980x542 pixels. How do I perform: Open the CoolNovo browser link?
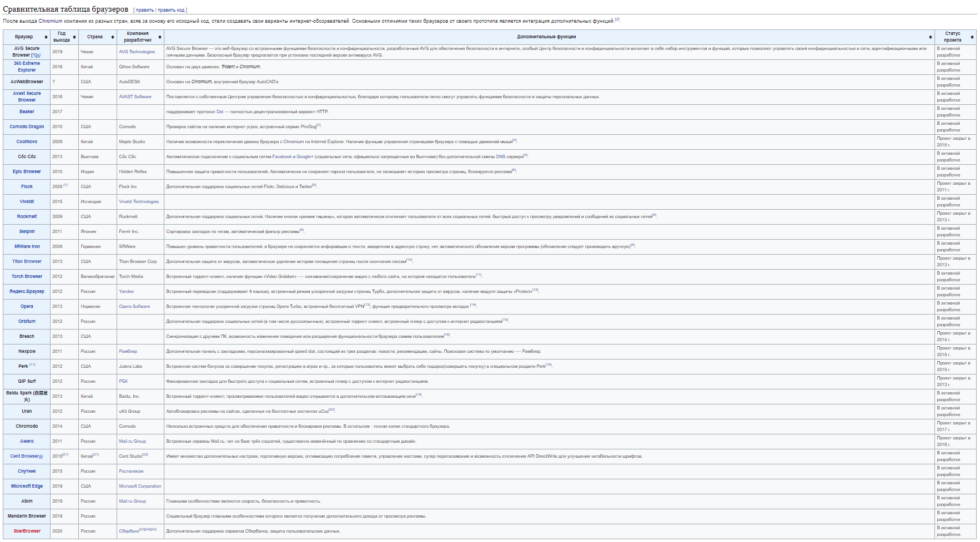click(x=27, y=141)
